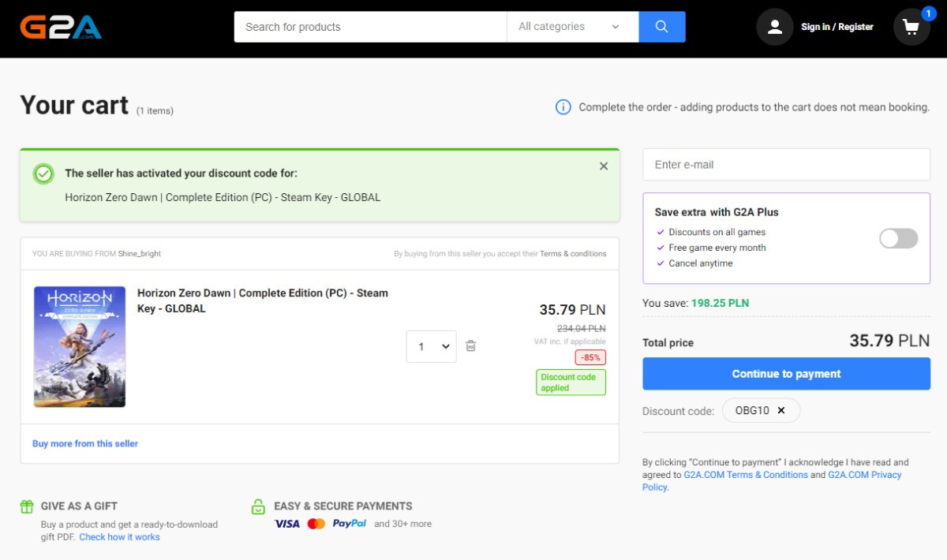The height and width of the screenshot is (560, 947).
Task: Remove Horizon Zero Dawn with trash icon
Action: 471,346
